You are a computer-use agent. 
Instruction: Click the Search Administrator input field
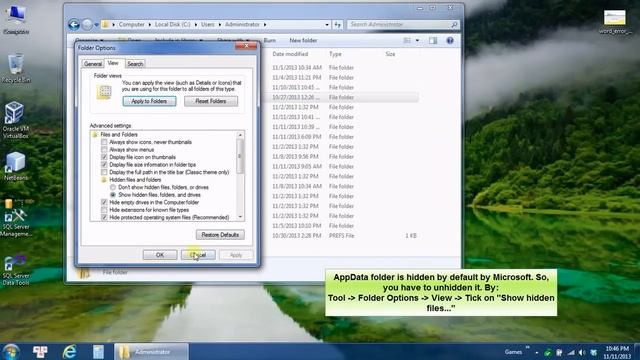(399, 24)
